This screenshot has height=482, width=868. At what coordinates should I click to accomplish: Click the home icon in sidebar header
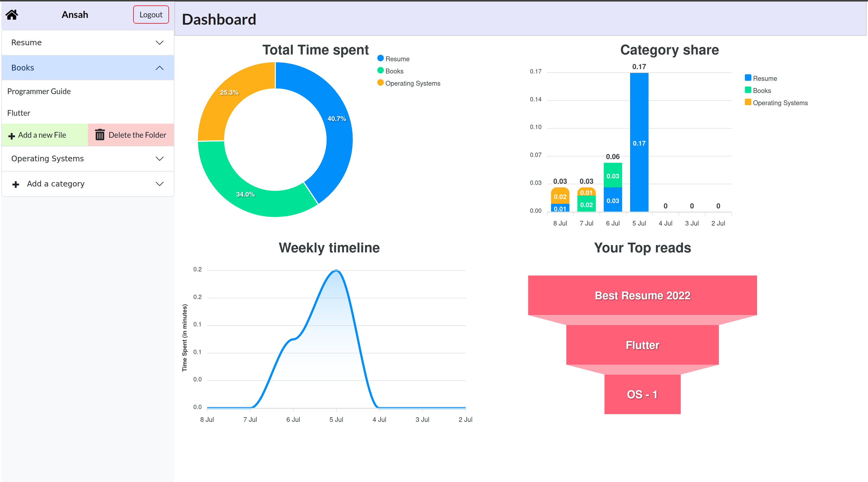point(12,15)
